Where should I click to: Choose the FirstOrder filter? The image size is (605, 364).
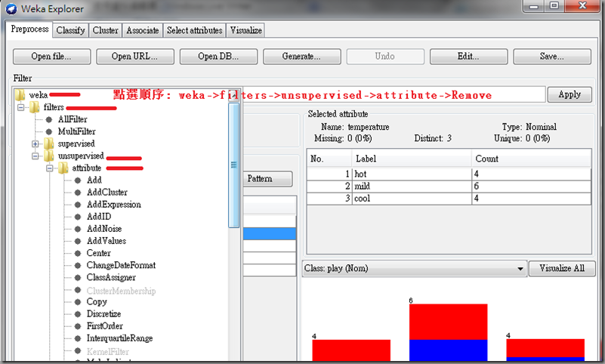(104, 326)
